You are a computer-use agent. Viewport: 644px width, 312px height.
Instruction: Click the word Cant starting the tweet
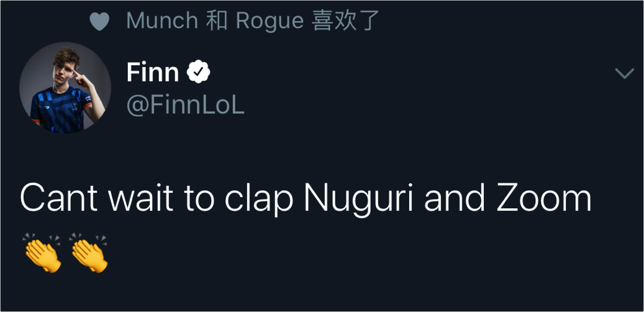(58, 199)
